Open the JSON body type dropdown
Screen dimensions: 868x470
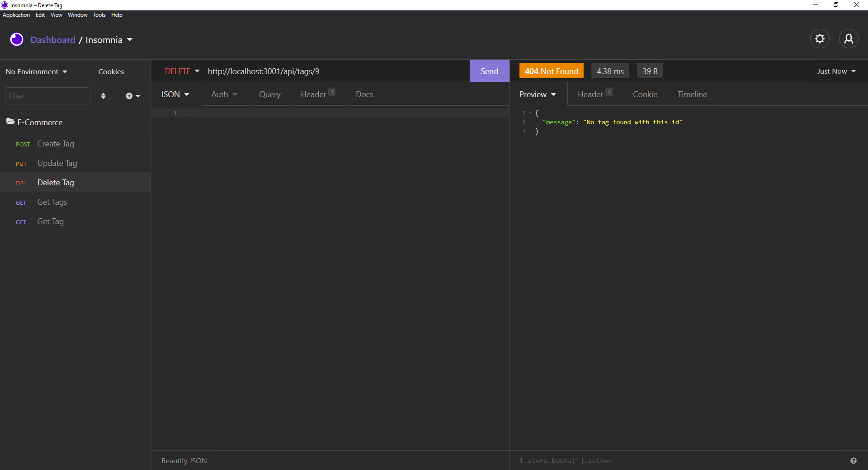pos(175,94)
